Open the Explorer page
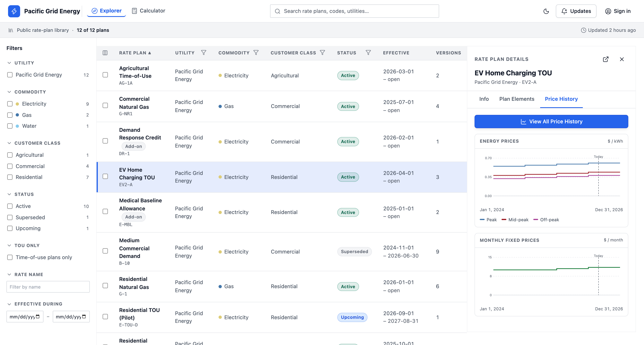This screenshot has height=345, width=644. click(x=106, y=11)
